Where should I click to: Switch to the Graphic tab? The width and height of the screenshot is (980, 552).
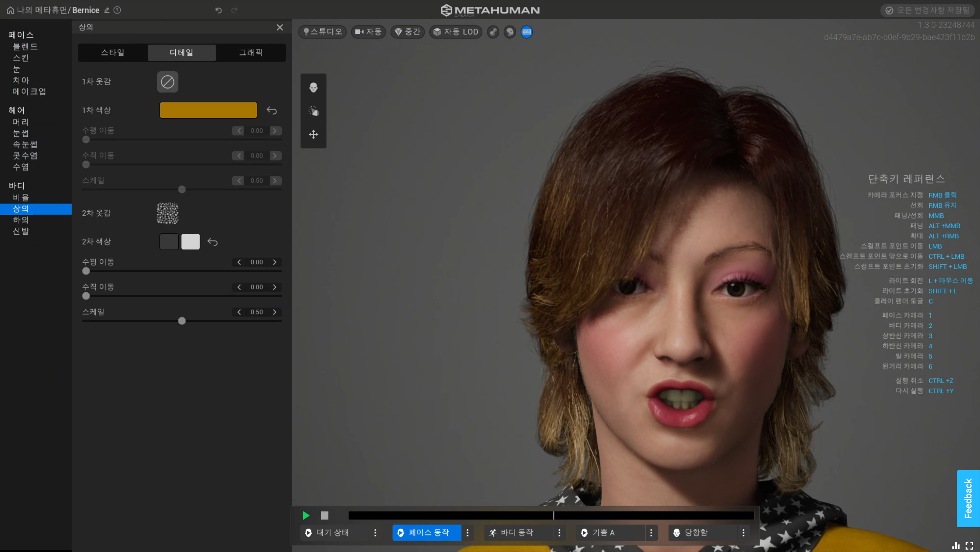click(x=251, y=52)
